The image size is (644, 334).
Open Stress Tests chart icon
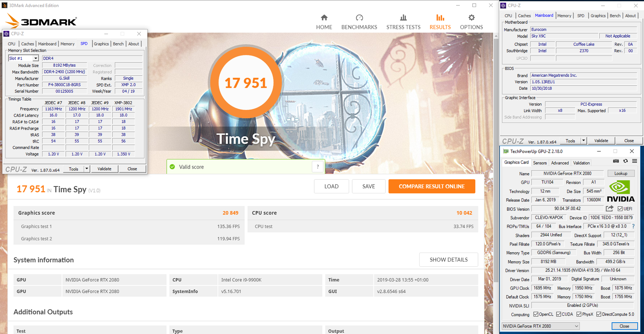point(404,17)
